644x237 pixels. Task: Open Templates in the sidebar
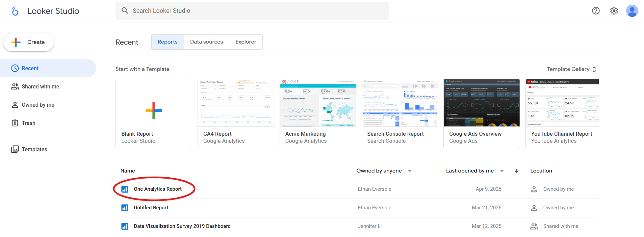tap(48, 149)
